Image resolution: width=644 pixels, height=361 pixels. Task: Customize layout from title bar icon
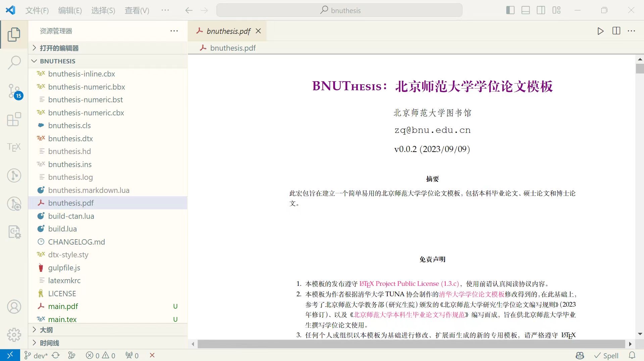pos(556,10)
